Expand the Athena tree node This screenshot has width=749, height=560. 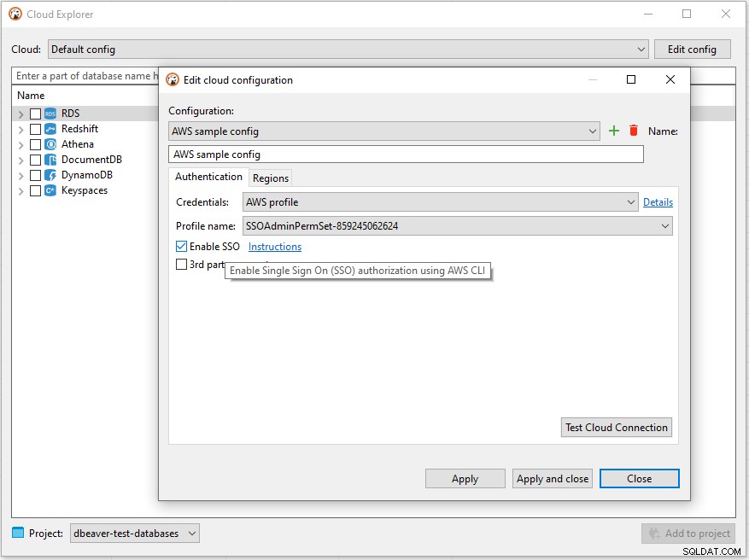(x=20, y=144)
